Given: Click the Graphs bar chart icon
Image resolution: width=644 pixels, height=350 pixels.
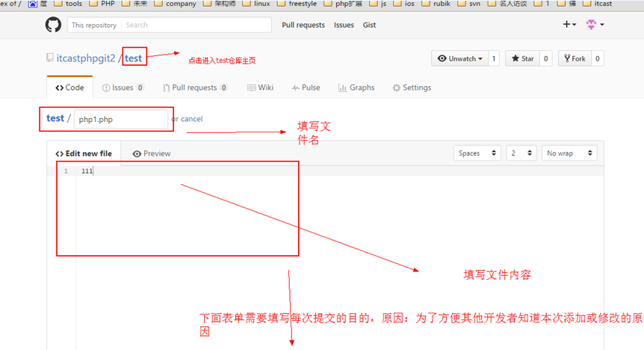Looking at the screenshot, I should tap(342, 87).
